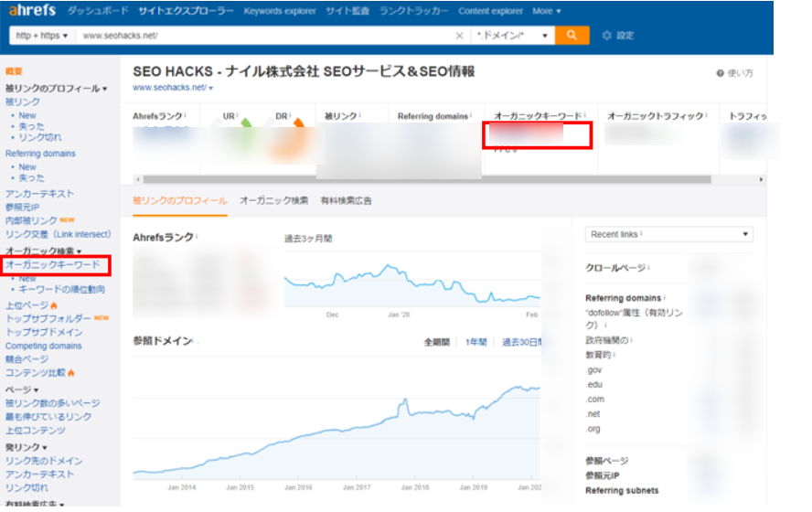Click the right arrow of the metrics scrollbar
Image resolution: width=812 pixels, height=512 pixels.
pos(761,179)
